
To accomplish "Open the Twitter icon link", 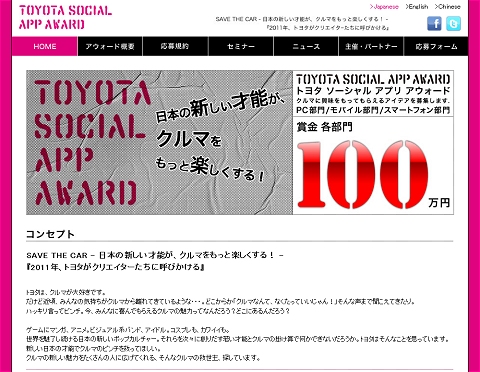I will 454,24.
